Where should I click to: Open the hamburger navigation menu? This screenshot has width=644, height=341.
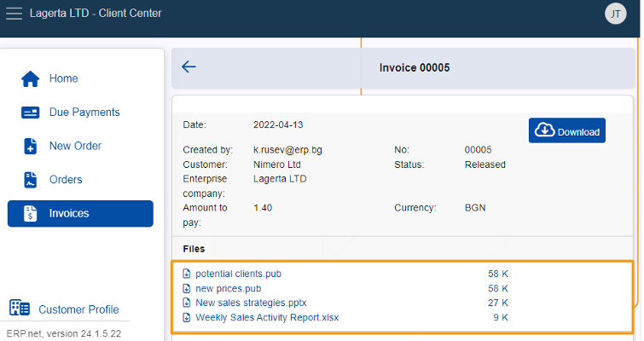point(14,14)
